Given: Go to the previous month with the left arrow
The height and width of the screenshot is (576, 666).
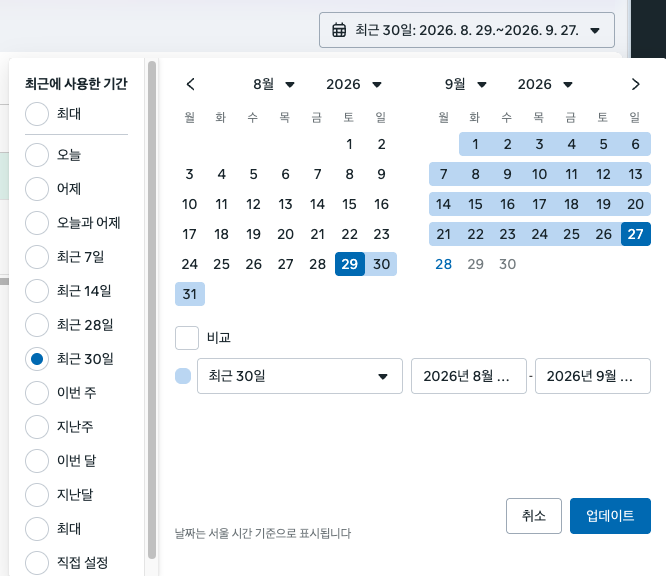Looking at the screenshot, I should 190,84.
